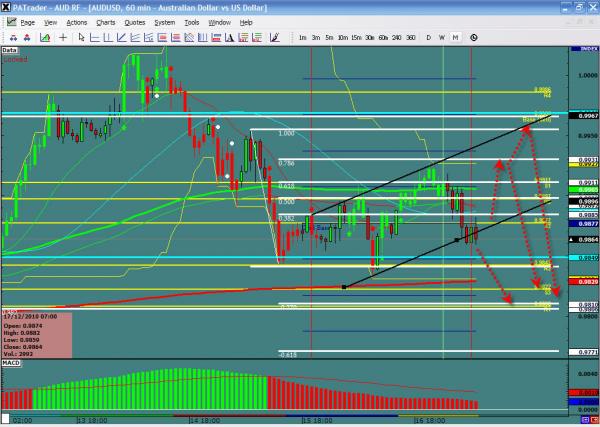
Task: Expand the Actions menu
Action: (77, 21)
